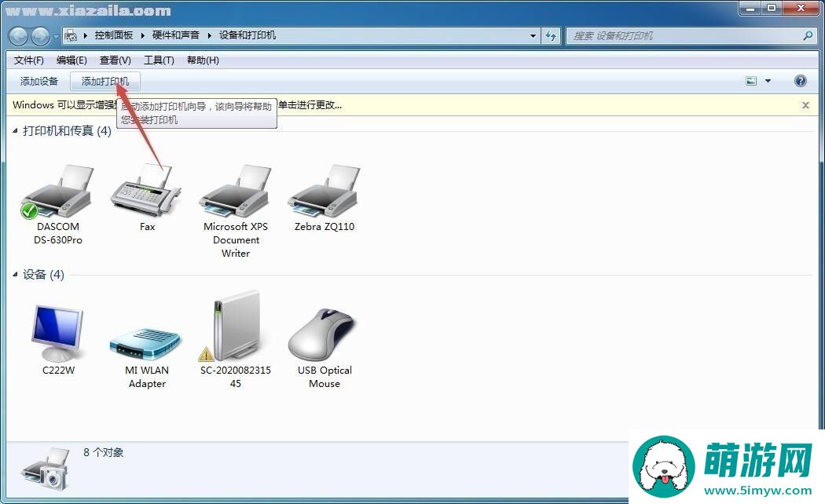Image resolution: width=825 pixels, height=504 pixels.
Task: Open the 文件(F) menu
Action: coord(28,60)
